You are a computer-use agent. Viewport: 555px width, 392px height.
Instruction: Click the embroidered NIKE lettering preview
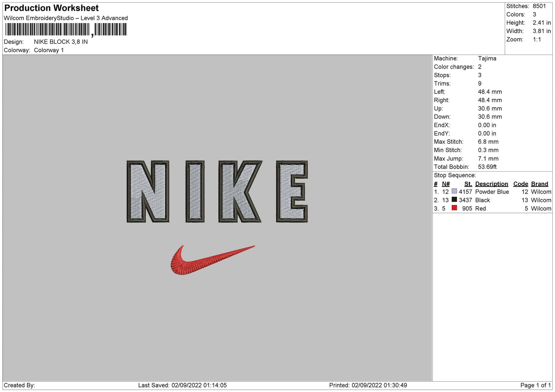(217, 192)
